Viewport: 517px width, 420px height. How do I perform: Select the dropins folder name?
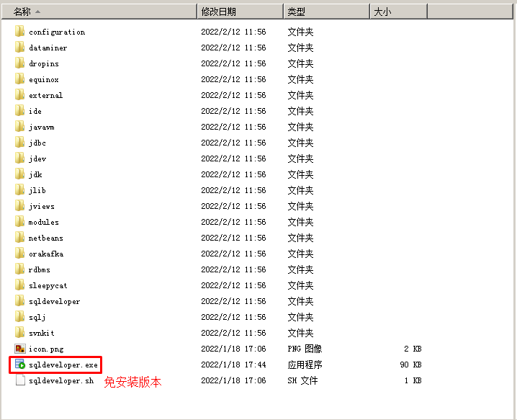point(44,63)
